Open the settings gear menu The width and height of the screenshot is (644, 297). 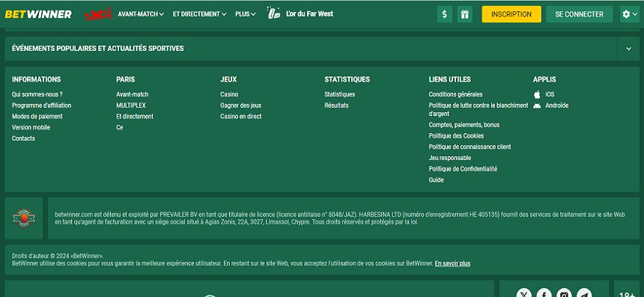(630, 14)
